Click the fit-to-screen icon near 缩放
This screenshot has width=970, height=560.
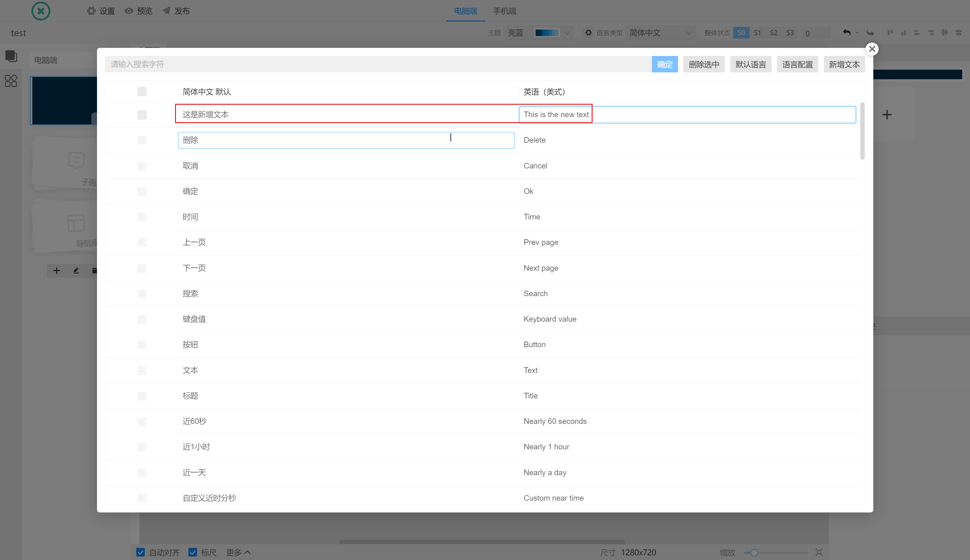point(819,552)
